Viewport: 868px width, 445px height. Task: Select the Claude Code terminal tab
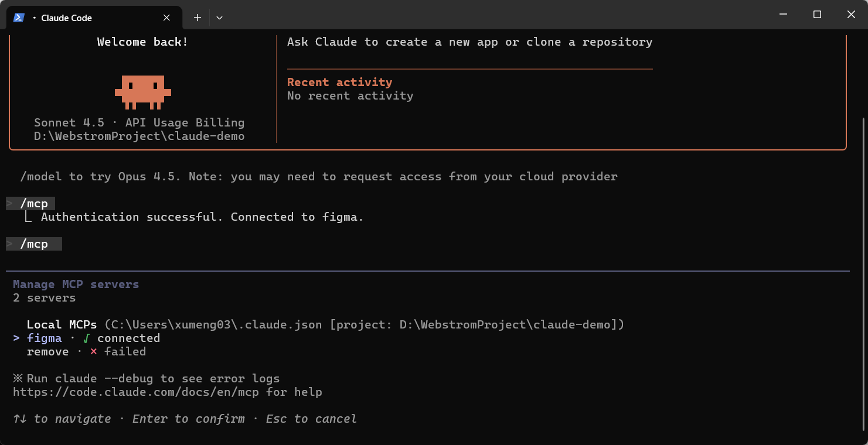point(94,18)
